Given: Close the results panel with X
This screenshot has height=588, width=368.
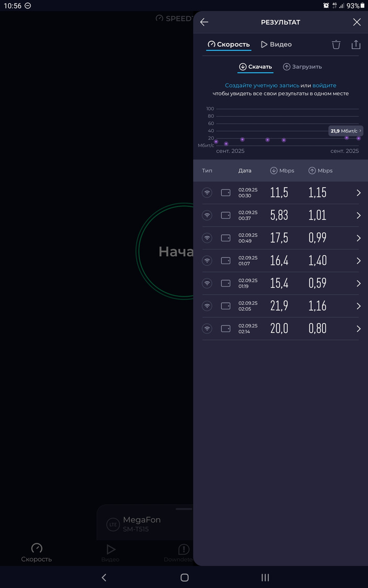Looking at the screenshot, I should click(x=356, y=22).
